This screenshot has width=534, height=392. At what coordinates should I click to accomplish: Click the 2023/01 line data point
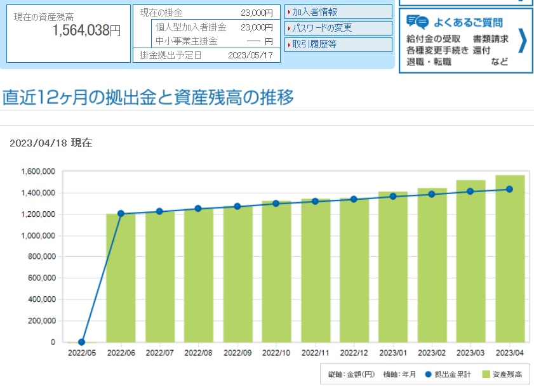393,197
